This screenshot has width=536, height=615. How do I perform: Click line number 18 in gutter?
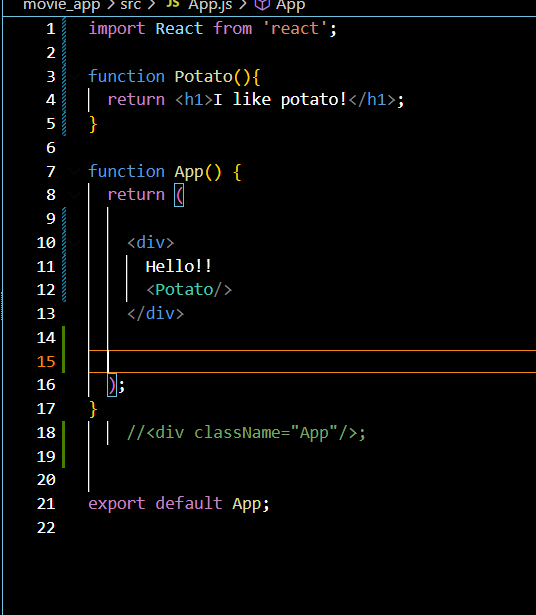(x=46, y=433)
